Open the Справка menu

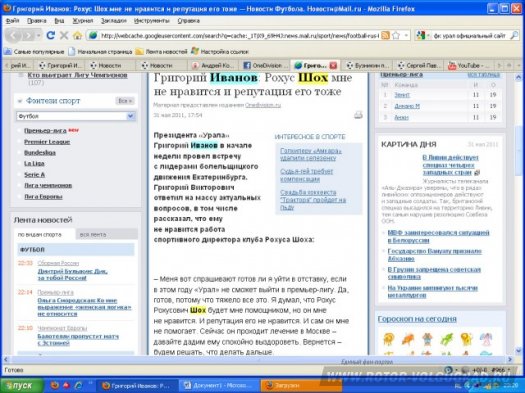click(189, 21)
